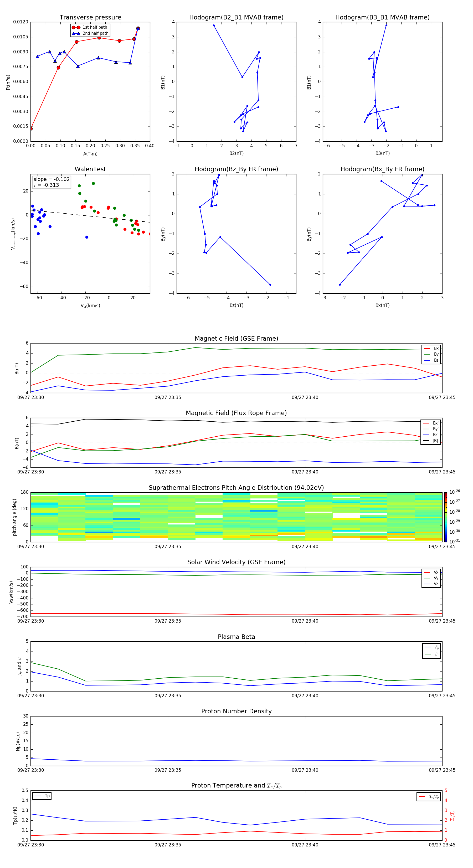The image size is (473, 868).
Task: Click the 'Hodogram(B2_B1 MVAB frame)' title
Action: [x=236, y=18]
